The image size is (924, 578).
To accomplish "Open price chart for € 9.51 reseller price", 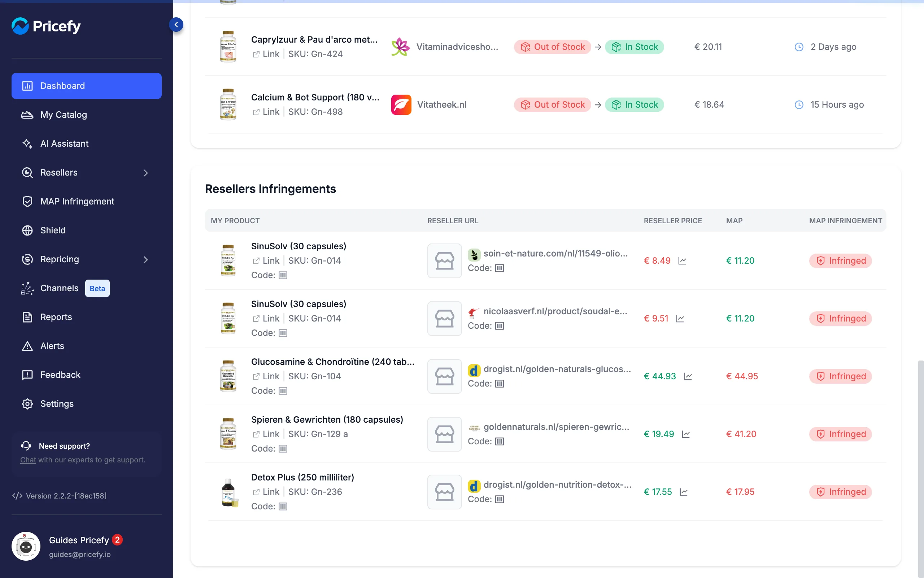I will 680,318.
